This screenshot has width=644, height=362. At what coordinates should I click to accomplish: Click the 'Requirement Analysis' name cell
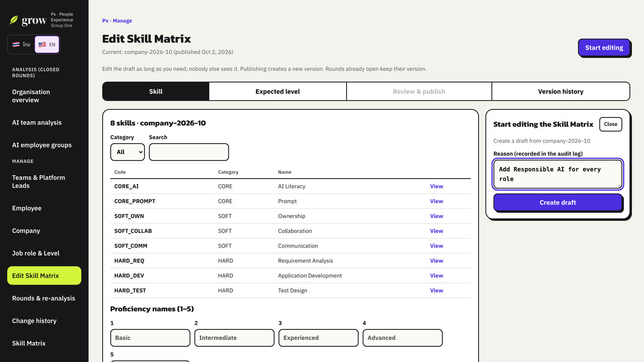tap(305, 261)
